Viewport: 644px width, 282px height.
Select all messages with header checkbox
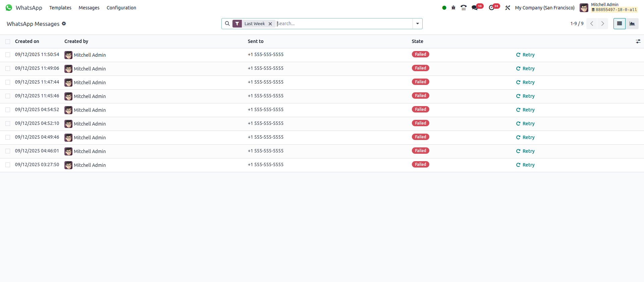coord(8,42)
